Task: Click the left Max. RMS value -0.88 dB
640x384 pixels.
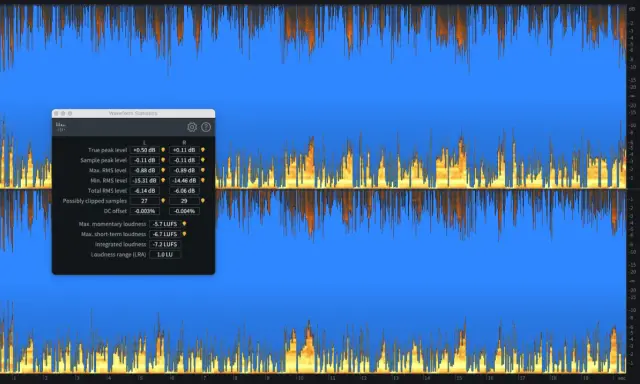Action: (x=144, y=170)
